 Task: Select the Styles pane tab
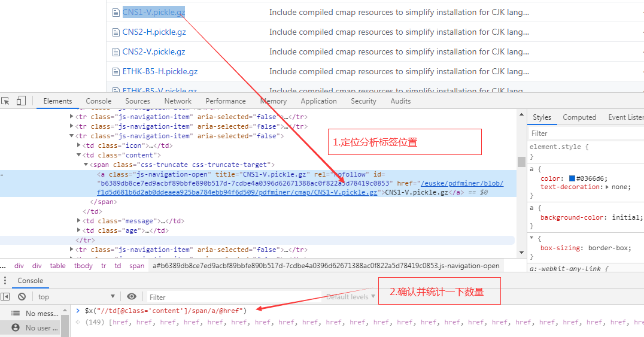542,117
